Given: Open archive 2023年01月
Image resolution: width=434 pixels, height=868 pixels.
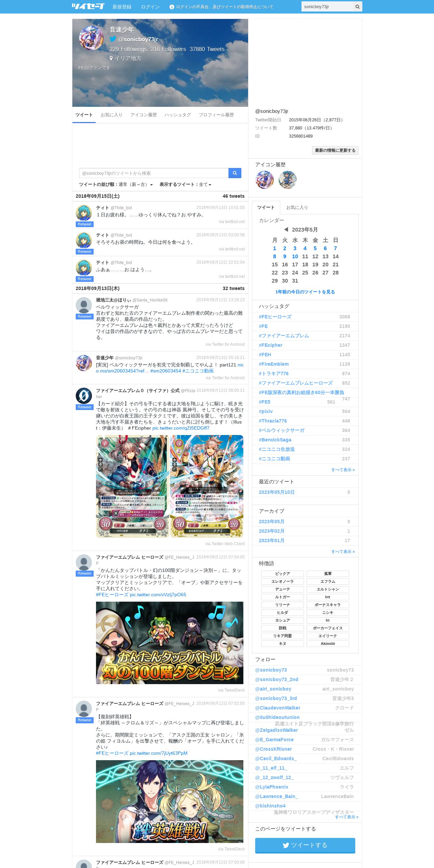Looking at the screenshot, I should [x=272, y=540].
